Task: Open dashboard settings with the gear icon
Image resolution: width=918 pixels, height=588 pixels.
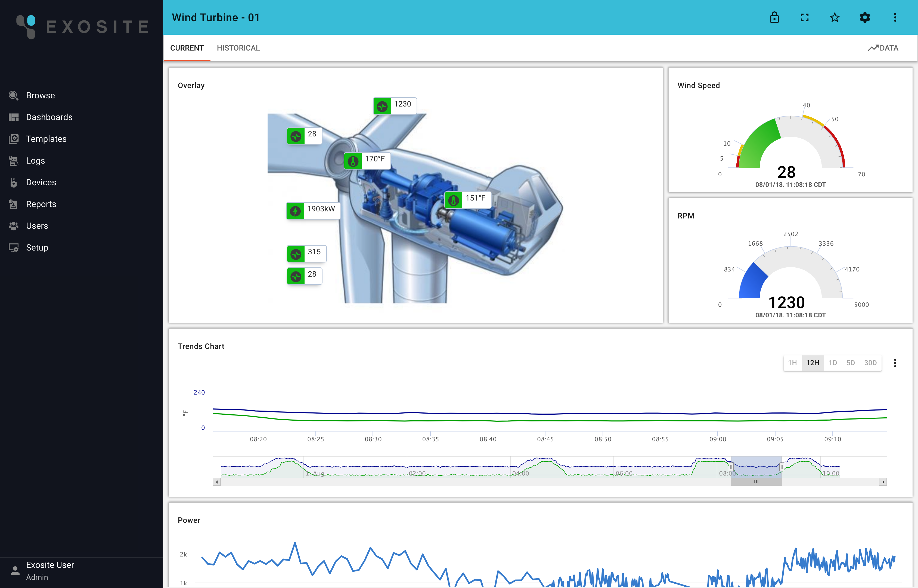Action: (x=865, y=18)
